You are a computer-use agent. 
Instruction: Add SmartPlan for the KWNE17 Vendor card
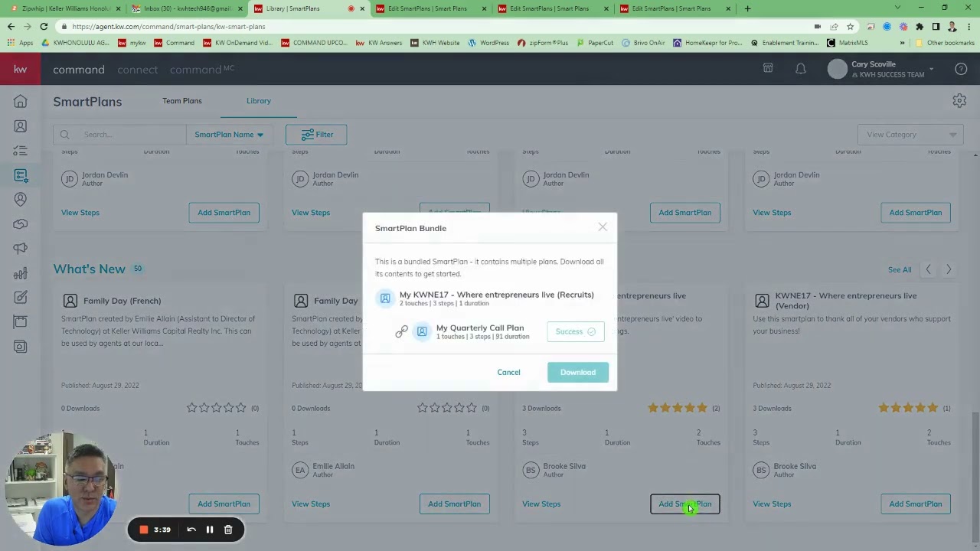click(916, 504)
